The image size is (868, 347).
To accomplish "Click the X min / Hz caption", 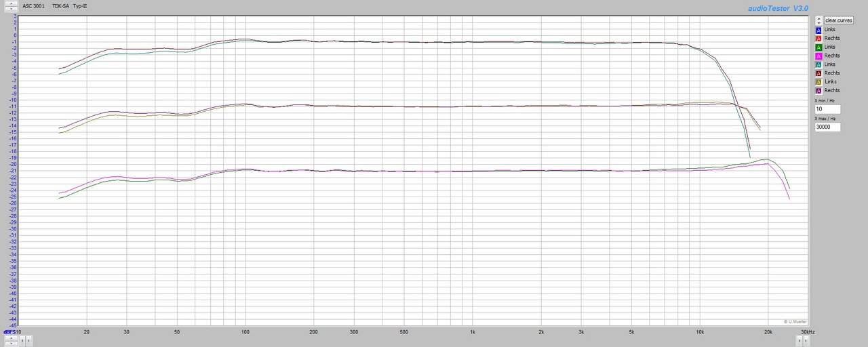I will [x=825, y=100].
